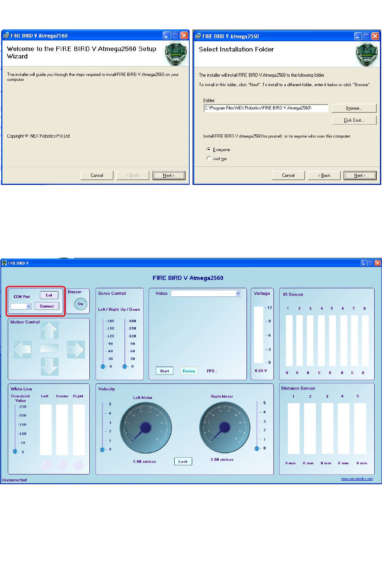Viewport: 382px width, 588px height.
Task: Select the Just me radio button
Action: point(209,158)
